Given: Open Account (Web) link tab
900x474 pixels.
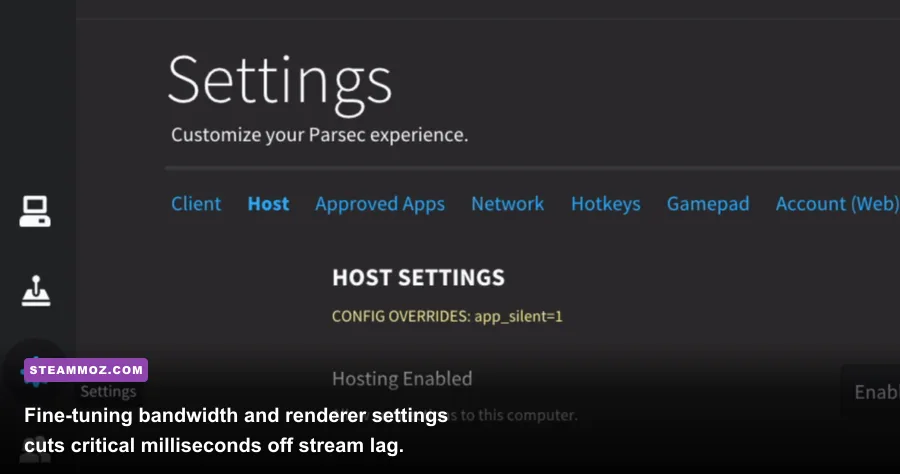Looking at the screenshot, I should (837, 204).
